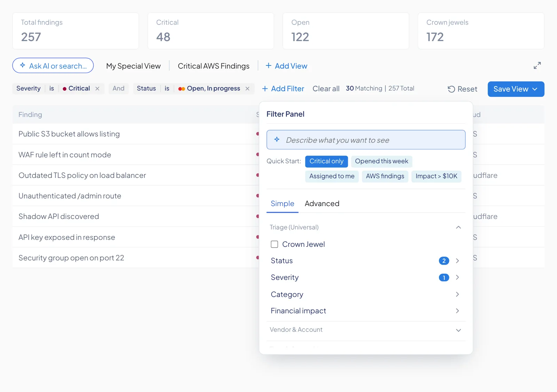The height and width of the screenshot is (392, 557).
Task: Click the Crown jewels 172 card
Action: tap(481, 31)
